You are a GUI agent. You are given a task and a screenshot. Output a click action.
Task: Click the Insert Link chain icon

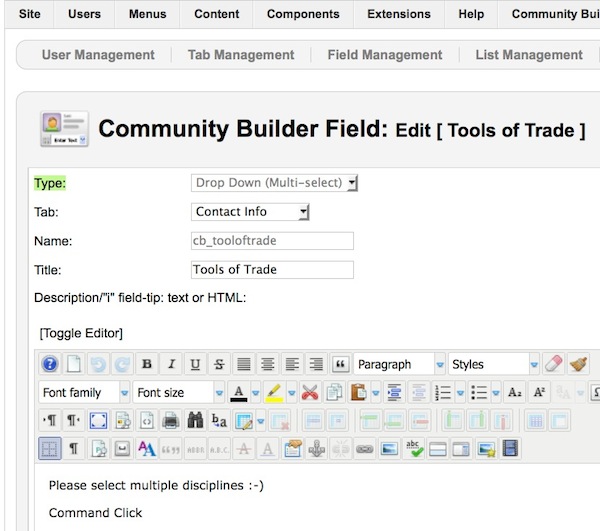pyautogui.click(x=365, y=448)
